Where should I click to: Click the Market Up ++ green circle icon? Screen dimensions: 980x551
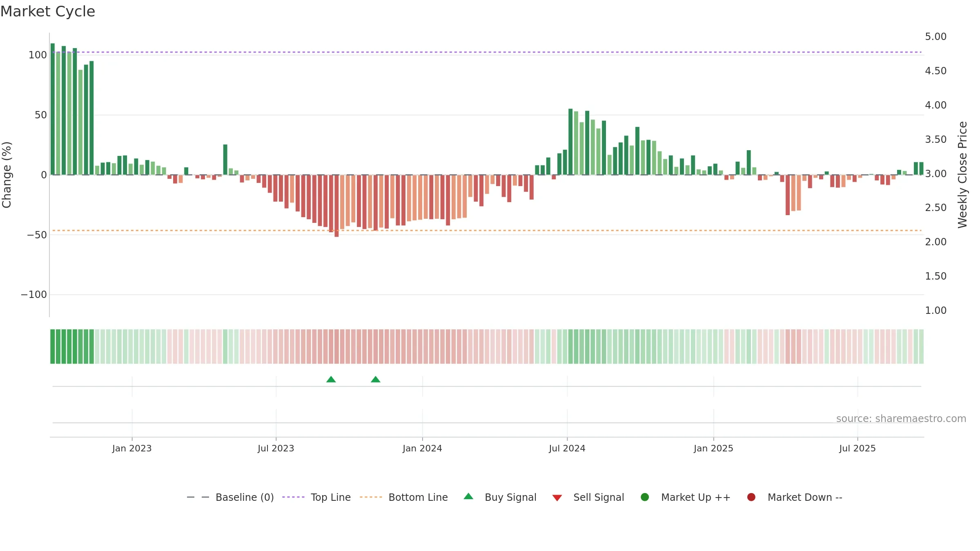[645, 497]
